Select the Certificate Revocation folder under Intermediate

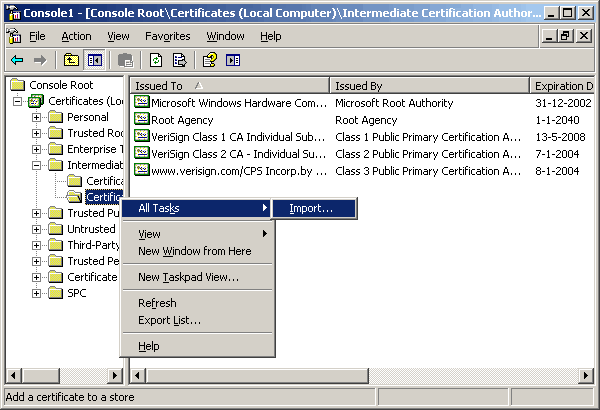click(x=104, y=181)
